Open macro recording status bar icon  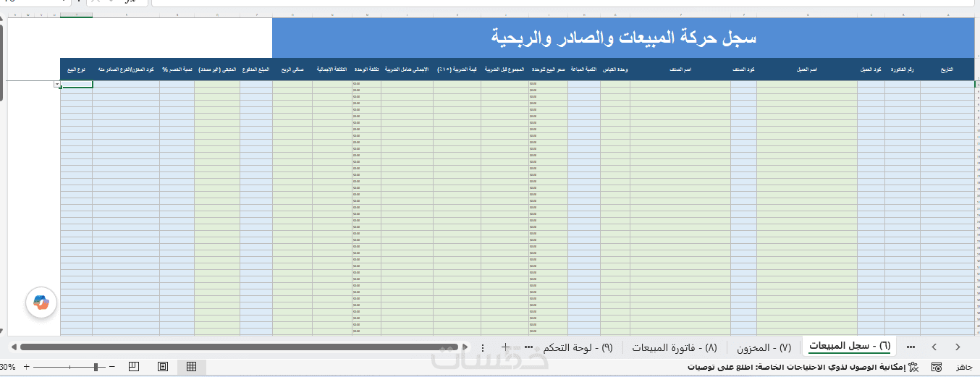click(x=937, y=367)
